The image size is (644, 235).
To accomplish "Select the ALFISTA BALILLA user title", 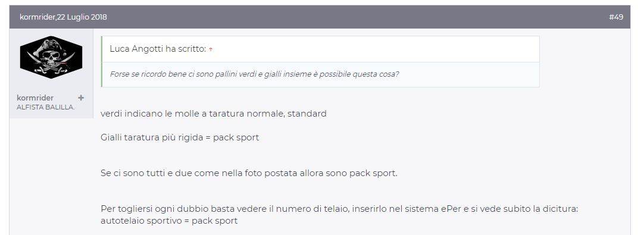I will click(x=46, y=107).
